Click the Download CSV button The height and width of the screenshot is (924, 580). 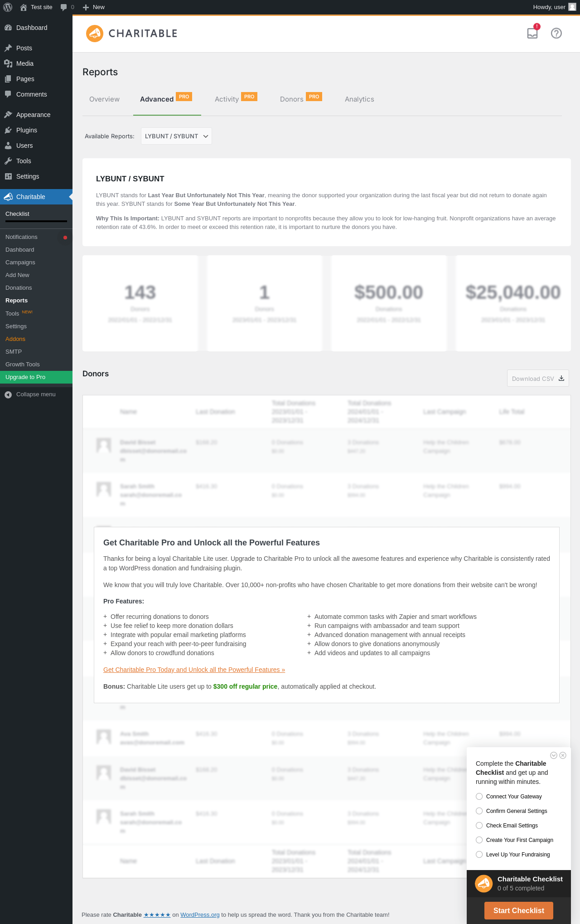(x=538, y=378)
